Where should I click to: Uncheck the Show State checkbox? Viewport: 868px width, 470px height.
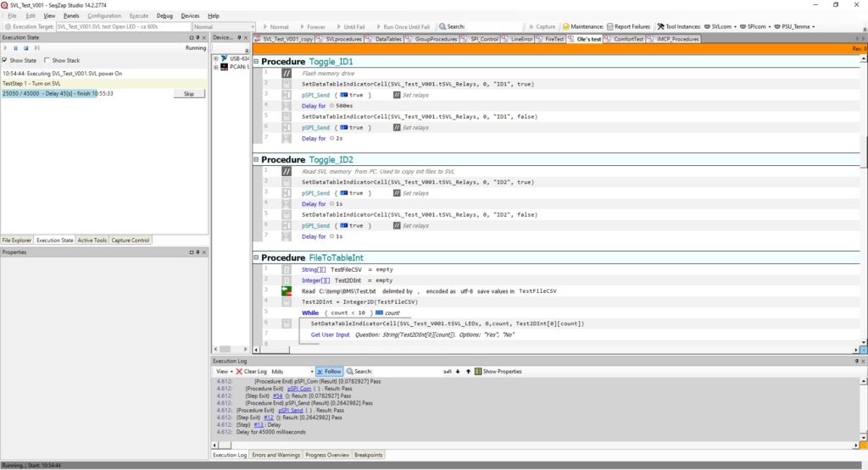(x=5, y=61)
